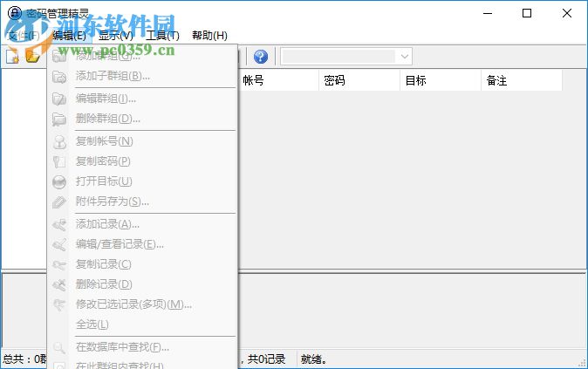Viewport: 588px width, 369px height.
Task: Click the new database toolbar icon
Action: coord(12,56)
